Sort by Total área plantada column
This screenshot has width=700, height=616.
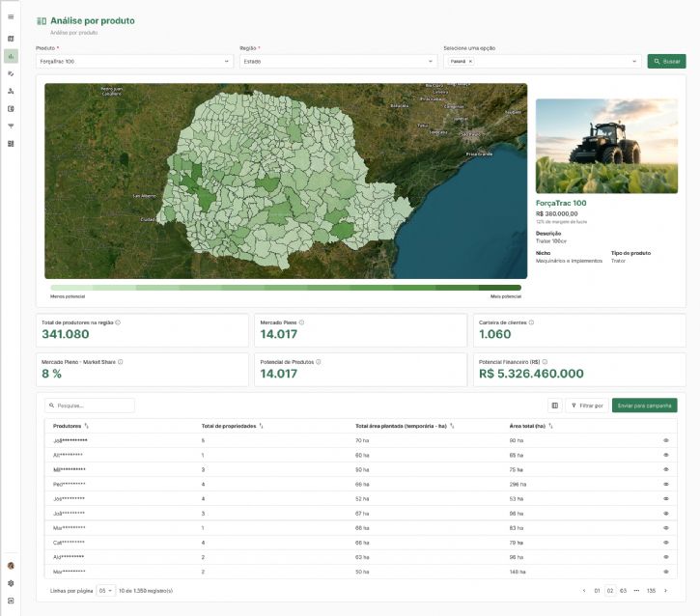click(452, 427)
